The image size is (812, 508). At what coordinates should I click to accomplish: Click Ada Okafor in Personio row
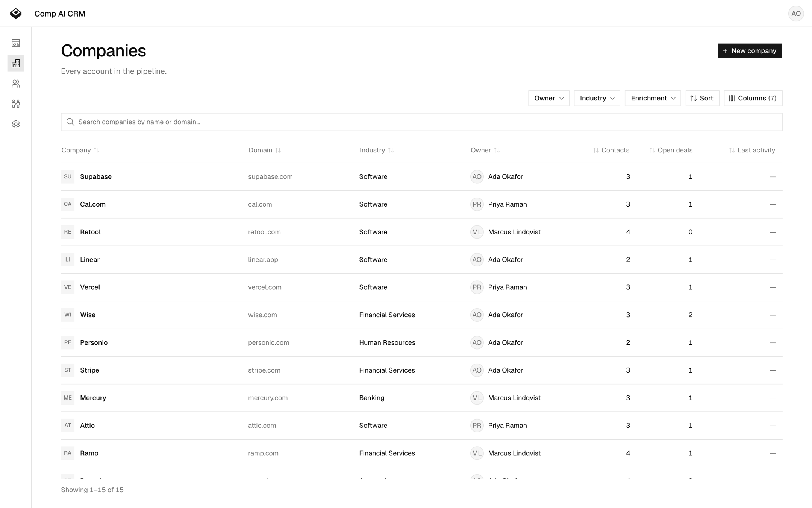[x=506, y=342]
